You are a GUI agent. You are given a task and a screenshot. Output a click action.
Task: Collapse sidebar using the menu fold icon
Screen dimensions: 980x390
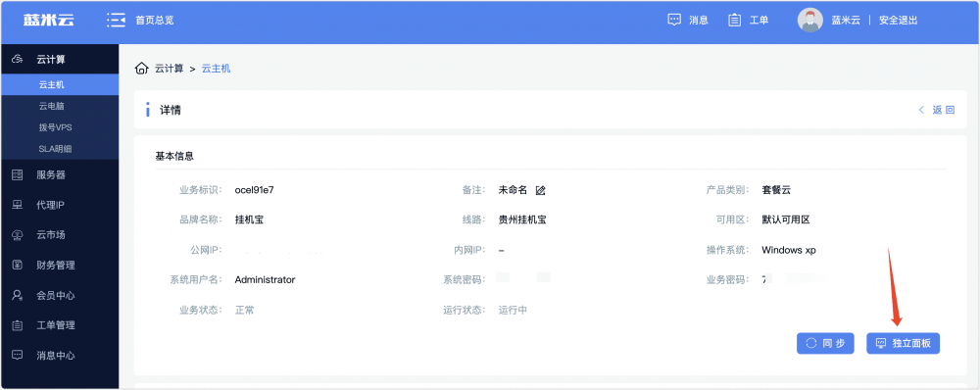(x=117, y=20)
